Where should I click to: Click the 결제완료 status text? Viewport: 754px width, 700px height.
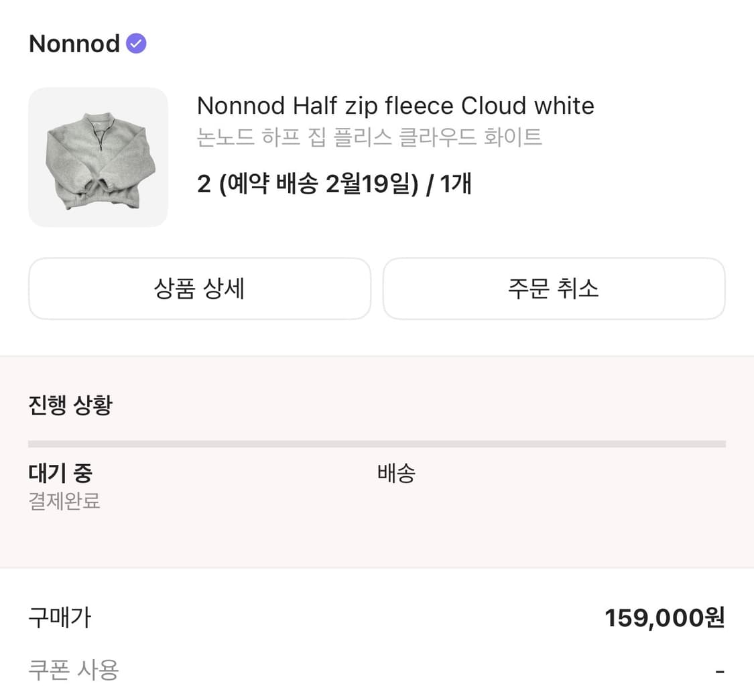click(x=63, y=502)
